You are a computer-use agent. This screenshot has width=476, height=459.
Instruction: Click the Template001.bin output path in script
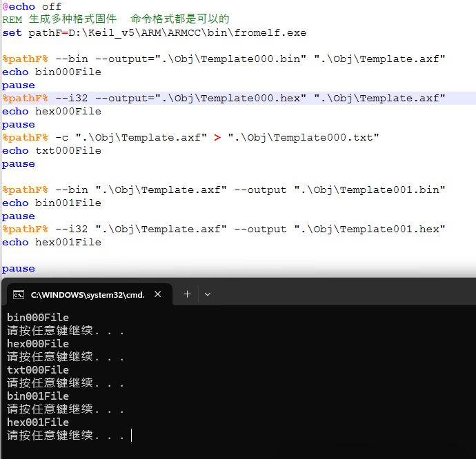[x=370, y=190]
